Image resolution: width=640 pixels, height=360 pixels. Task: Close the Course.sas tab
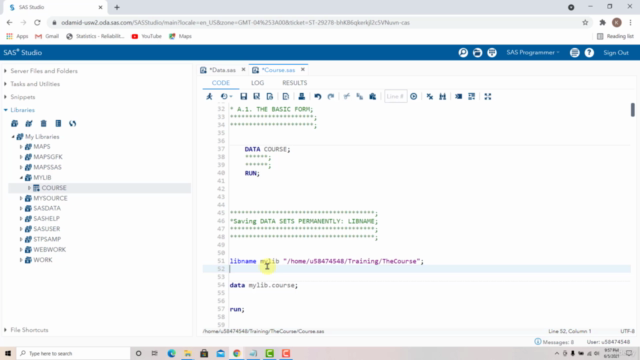(x=303, y=70)
